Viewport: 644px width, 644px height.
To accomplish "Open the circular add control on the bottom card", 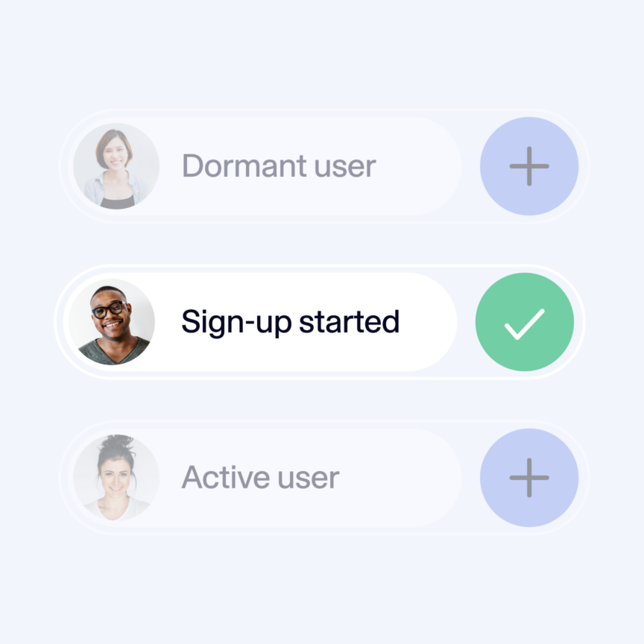I will tap(529, 477).
